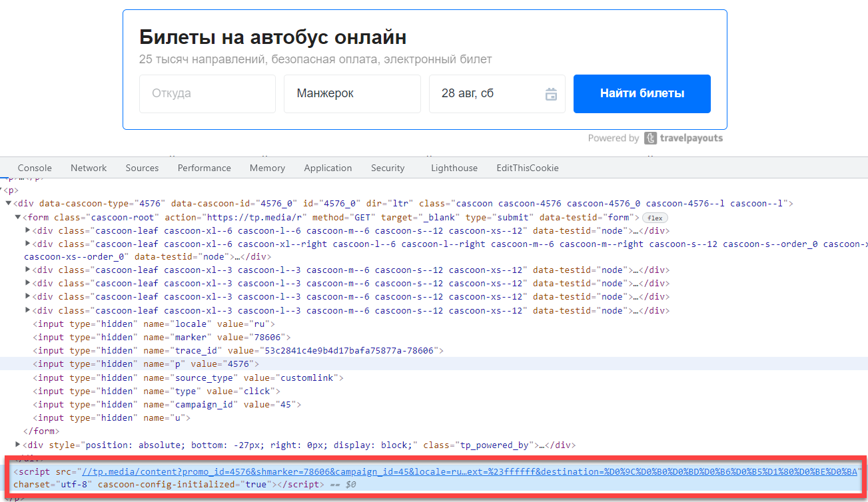Open the EditThisCookie tab
This screenshot has height=502, width=868.
coord(528,168)
